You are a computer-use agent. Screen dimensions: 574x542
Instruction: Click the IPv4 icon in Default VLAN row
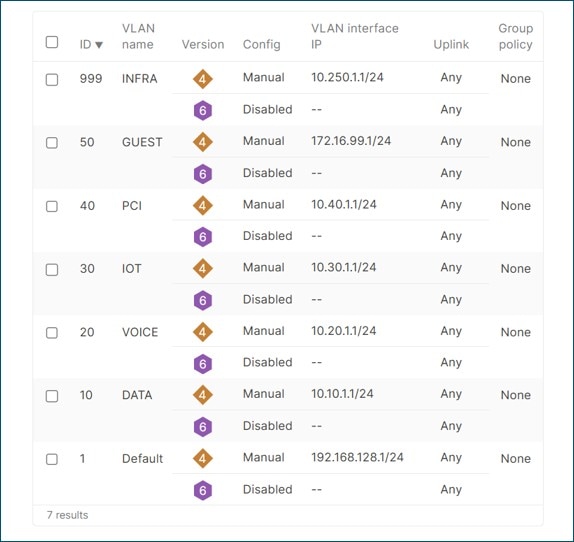point(203,458)
